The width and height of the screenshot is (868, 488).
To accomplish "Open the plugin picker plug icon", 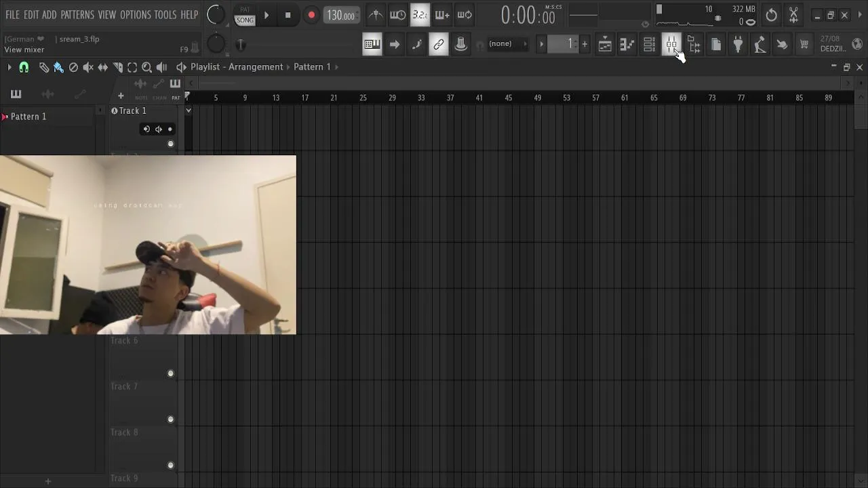I will 738,45.
